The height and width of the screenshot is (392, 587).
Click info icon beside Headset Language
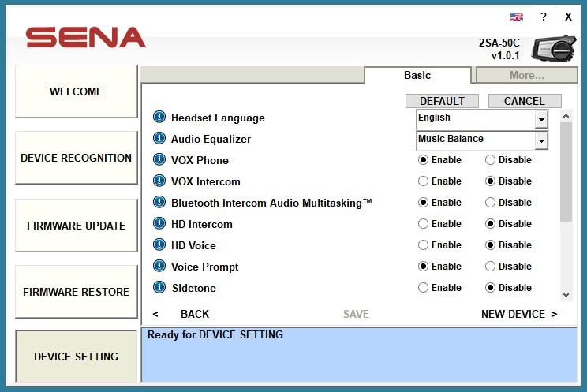(159, 118)
